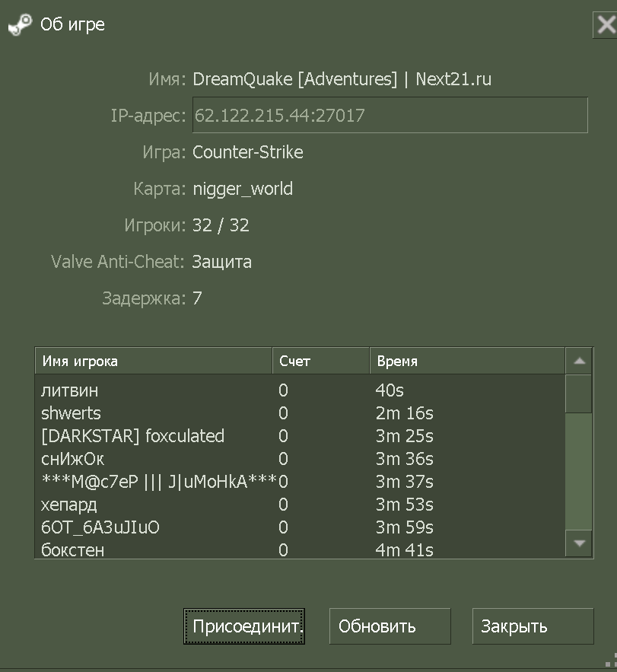Viewport: 617px width, 672px height.
Task: Close the Об игре dialog with X
Action: [x=606, y=25]
